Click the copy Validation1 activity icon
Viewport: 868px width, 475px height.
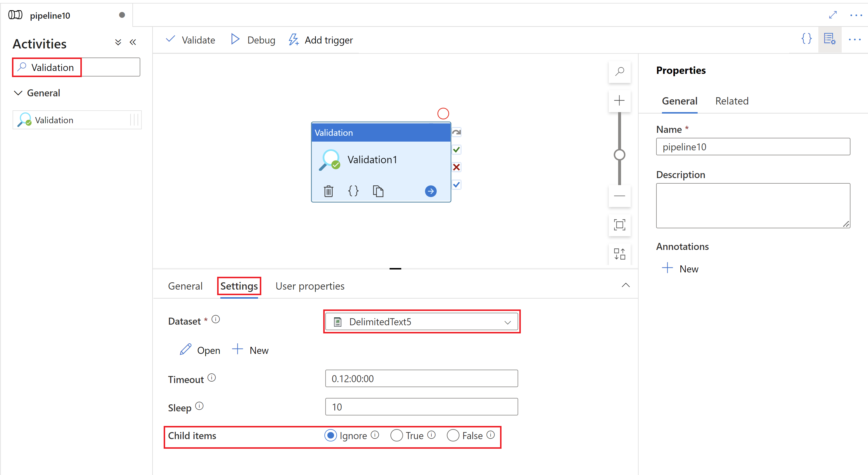coord(377,189)
